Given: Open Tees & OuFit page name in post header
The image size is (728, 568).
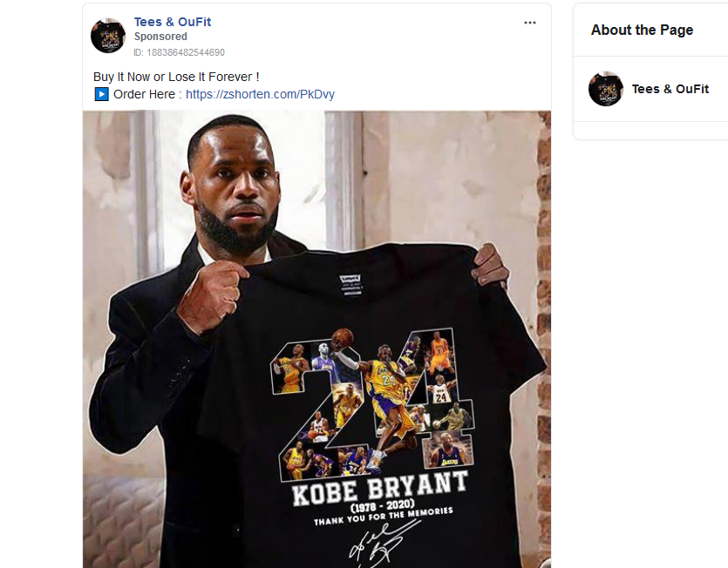Looking at the screenshot, I should point(173,22).
